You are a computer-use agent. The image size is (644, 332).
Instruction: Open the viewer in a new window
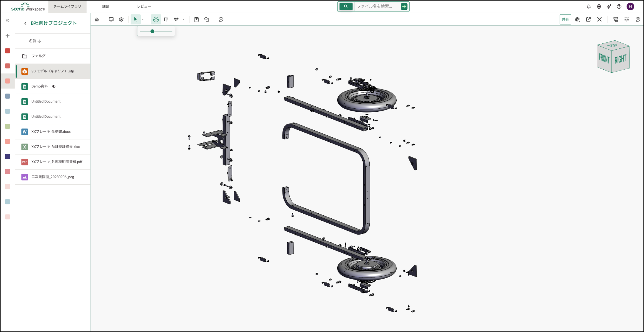coord(588,19)
